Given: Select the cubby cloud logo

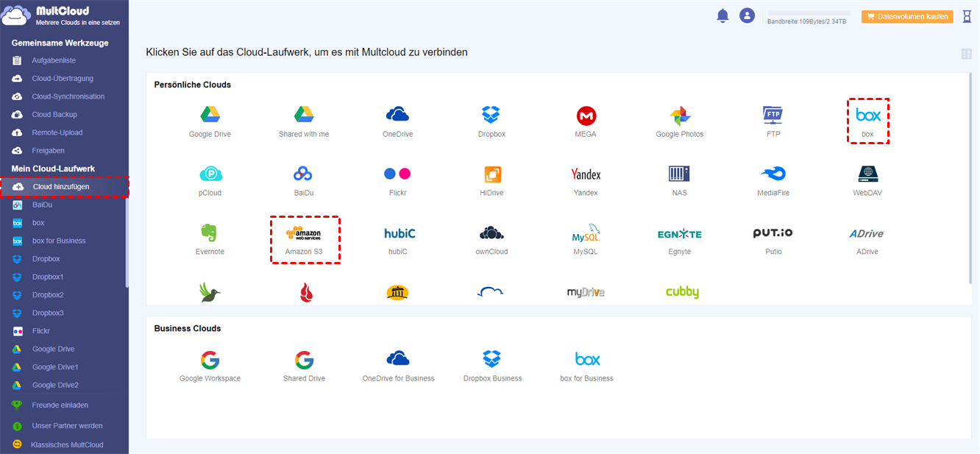Looking at the screenshot, I should point(682,292).
